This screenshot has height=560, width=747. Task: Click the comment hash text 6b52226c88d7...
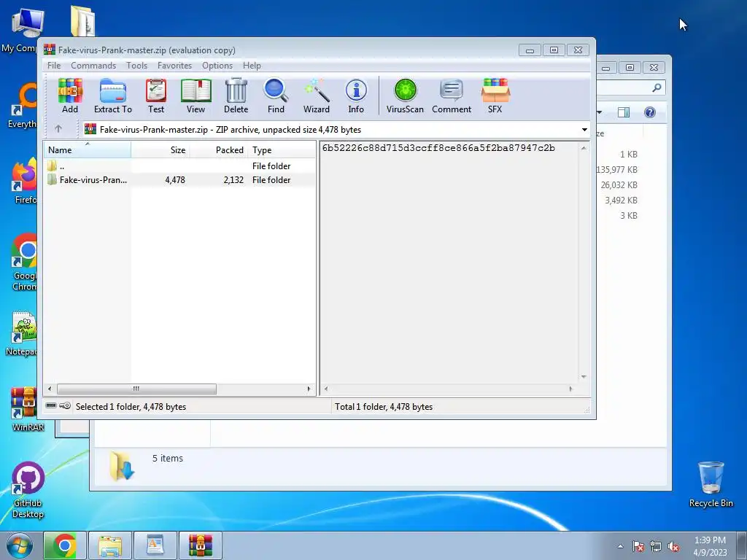(x=438, y=147)
